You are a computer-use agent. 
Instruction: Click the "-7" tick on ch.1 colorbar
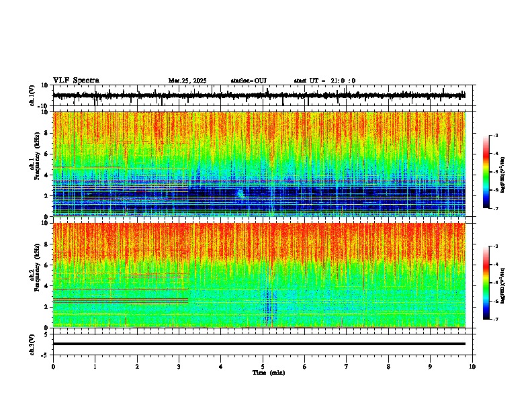click(x=495, y=208)
